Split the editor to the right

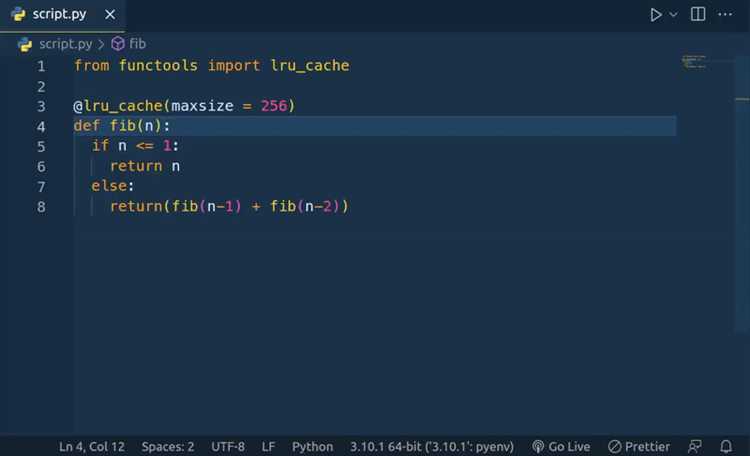698,15
